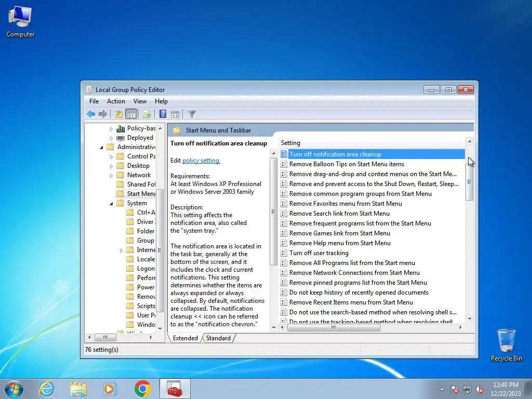Viewport: 532px width, 399px height.
Task: Open the File menu
Action: [94, 101]
